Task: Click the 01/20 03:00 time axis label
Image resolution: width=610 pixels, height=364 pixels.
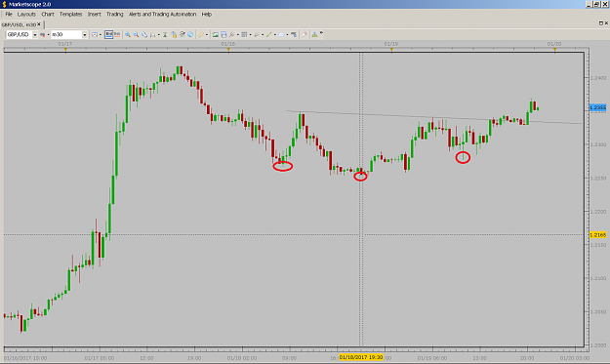Action: pos(575,358)
